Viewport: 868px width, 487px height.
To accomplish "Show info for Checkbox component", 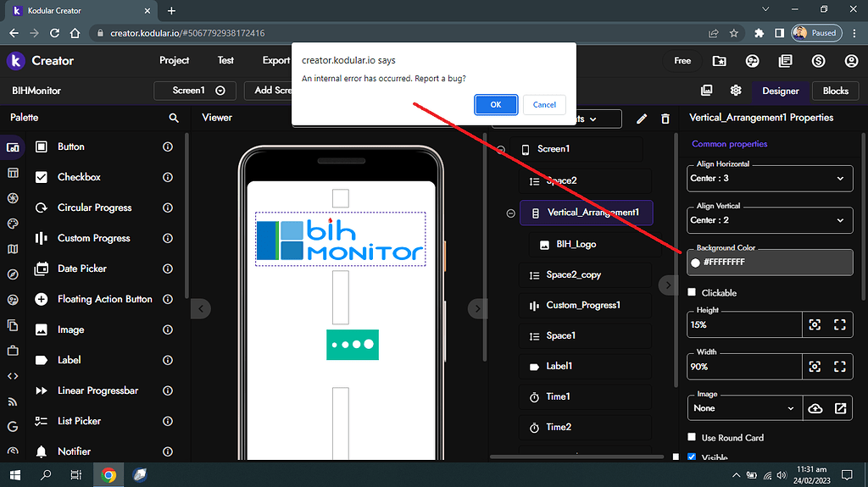I will tap(168, 177).
